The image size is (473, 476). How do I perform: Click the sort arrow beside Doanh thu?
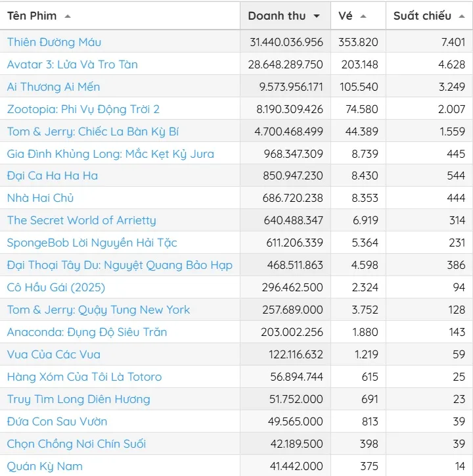(317, 16)
